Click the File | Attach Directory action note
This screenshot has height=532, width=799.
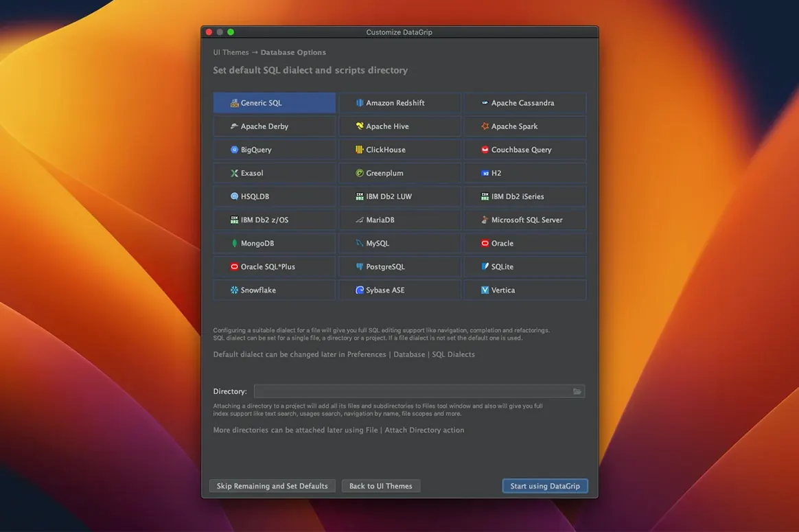click(338, 430)
